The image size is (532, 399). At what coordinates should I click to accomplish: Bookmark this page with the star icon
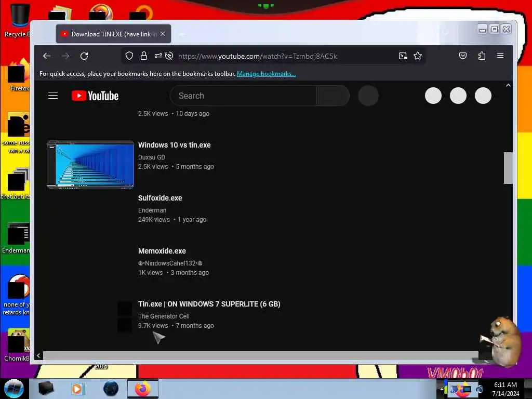pyautogui.click(x=418, y=56)
